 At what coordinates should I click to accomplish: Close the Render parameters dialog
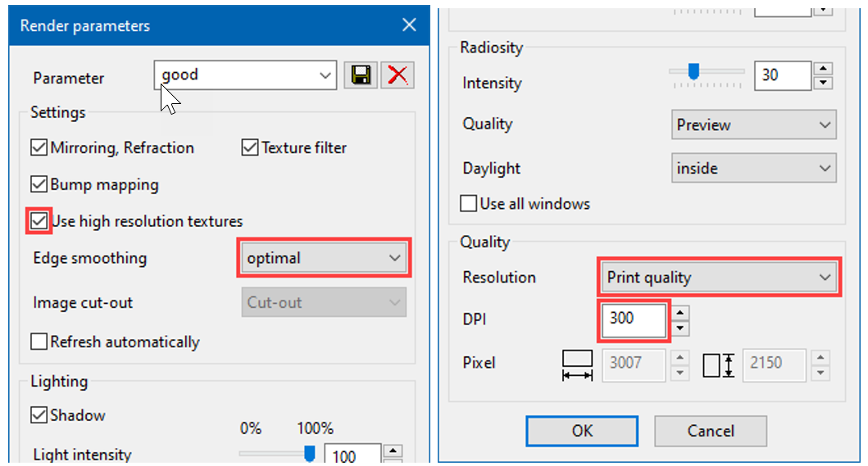[410, 25]
